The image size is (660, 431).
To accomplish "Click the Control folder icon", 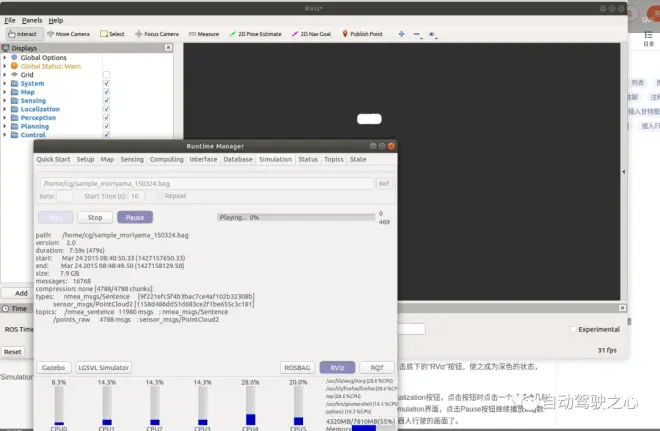I will (x=15, y=135).
